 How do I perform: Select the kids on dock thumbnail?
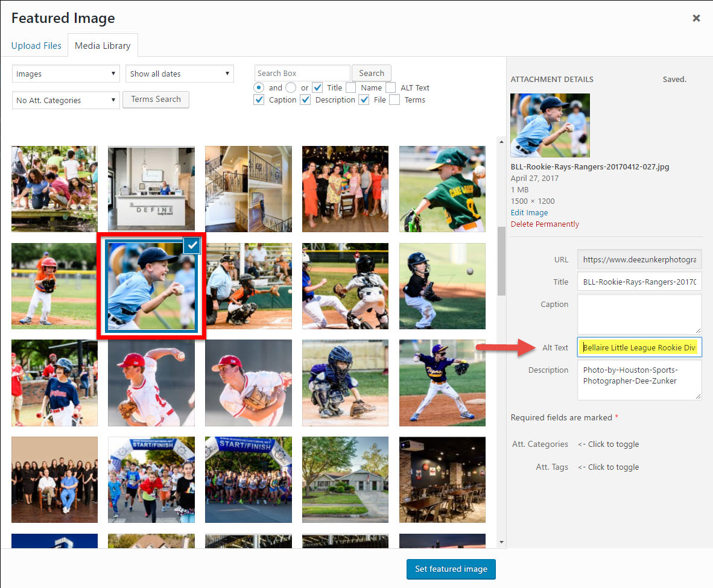[54, 189]
